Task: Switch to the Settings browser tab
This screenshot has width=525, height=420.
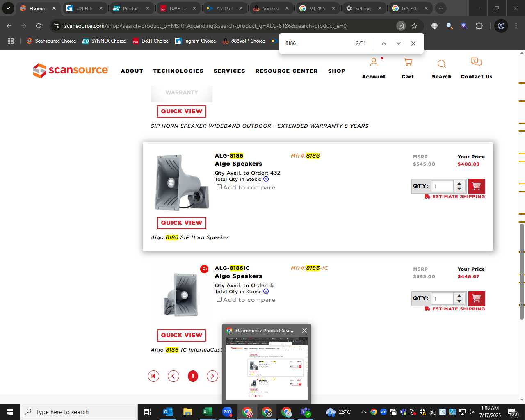Action: point(363,8)
